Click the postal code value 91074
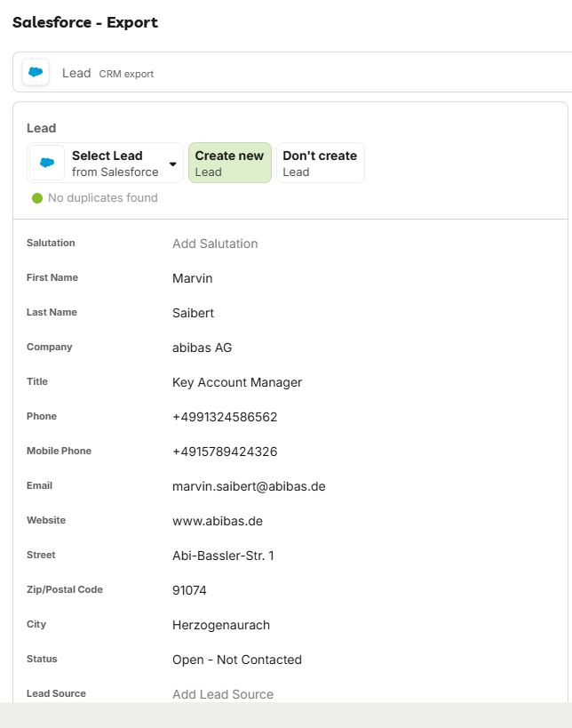The image size is (572, 728). coord(189,590)
